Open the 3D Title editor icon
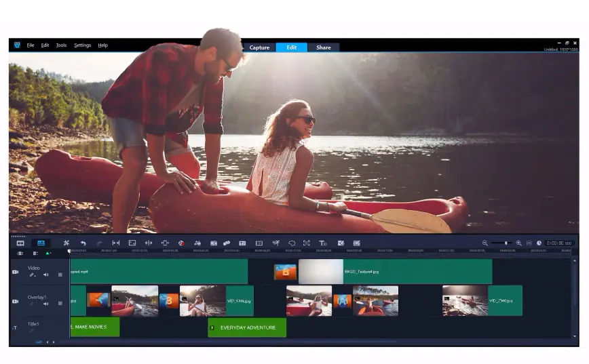589x364 pixels. [x=323, y=243]
